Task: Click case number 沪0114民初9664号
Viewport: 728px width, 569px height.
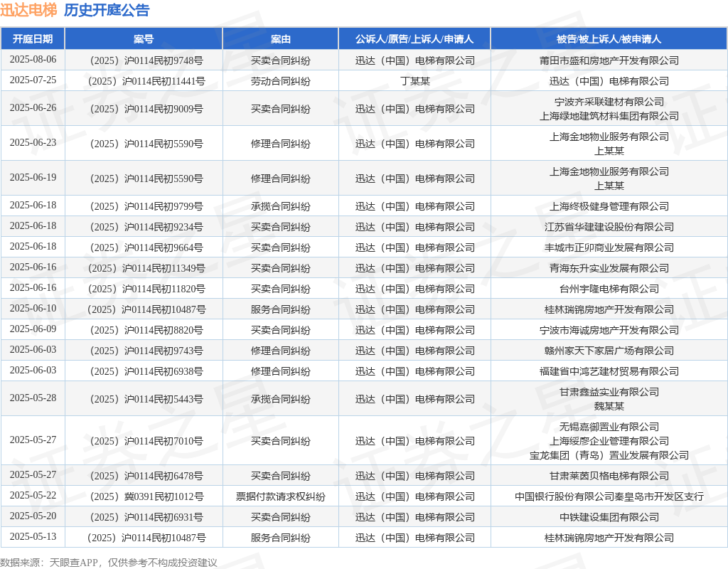Action: point(146,248)
